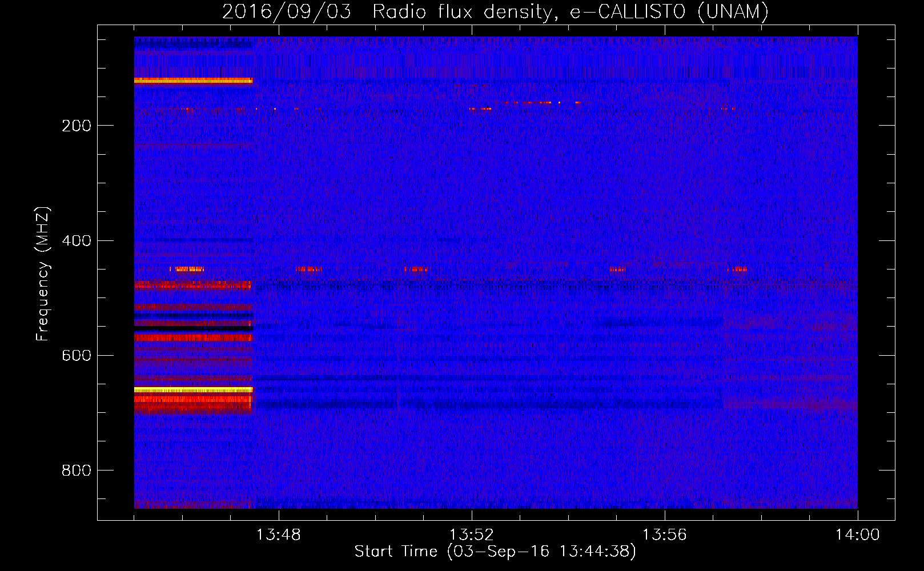Viewport: 924px width, 571px height.
Task: Click the plot title 'Radio flux density, e-CALLISTO (UNAM)'
Action: (571, 11)
